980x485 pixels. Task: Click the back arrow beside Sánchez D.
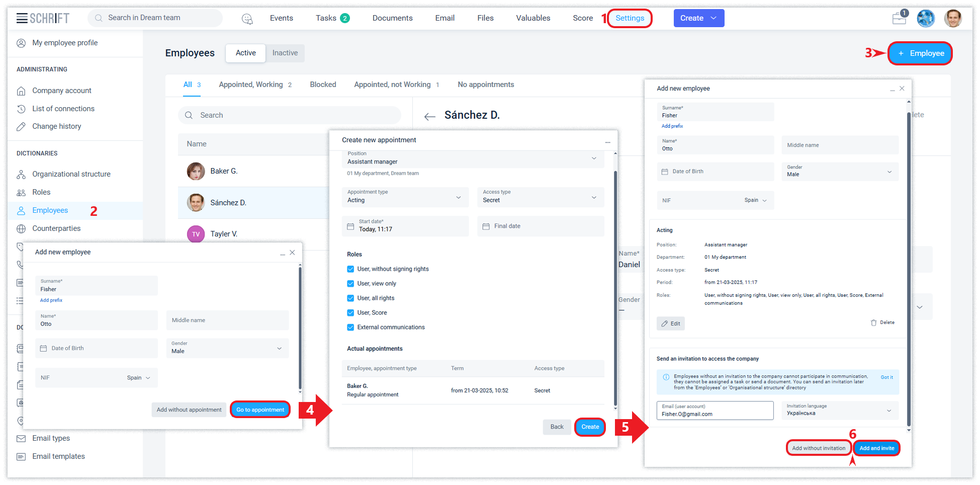[x=429, y=116]
